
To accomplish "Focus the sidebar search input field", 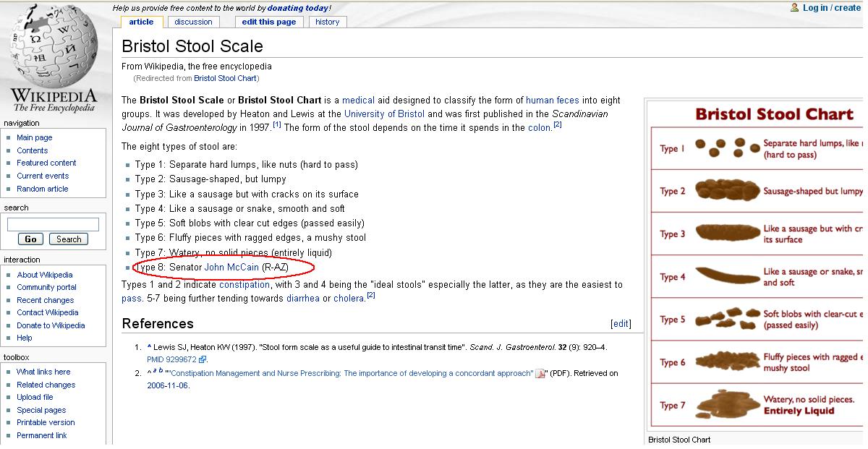I will (53, 225).
